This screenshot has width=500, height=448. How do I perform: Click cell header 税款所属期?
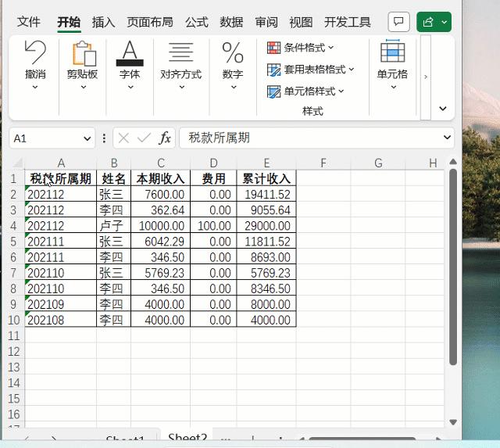(x=61, y=178)
